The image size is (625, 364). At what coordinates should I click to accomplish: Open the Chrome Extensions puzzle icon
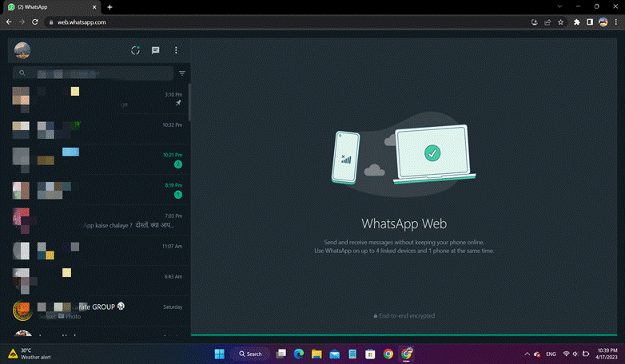pos(577,22)
